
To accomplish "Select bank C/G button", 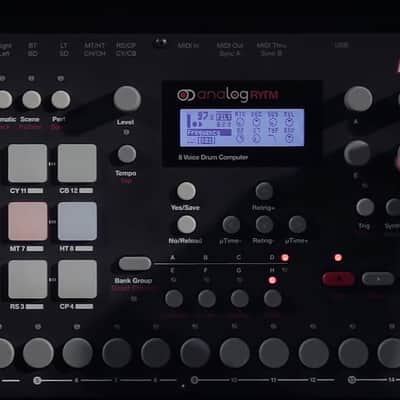I will [240, 298].
